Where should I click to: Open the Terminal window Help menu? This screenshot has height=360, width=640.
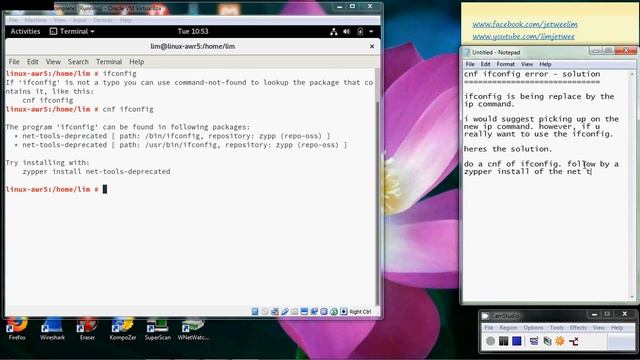pos(137,62)
